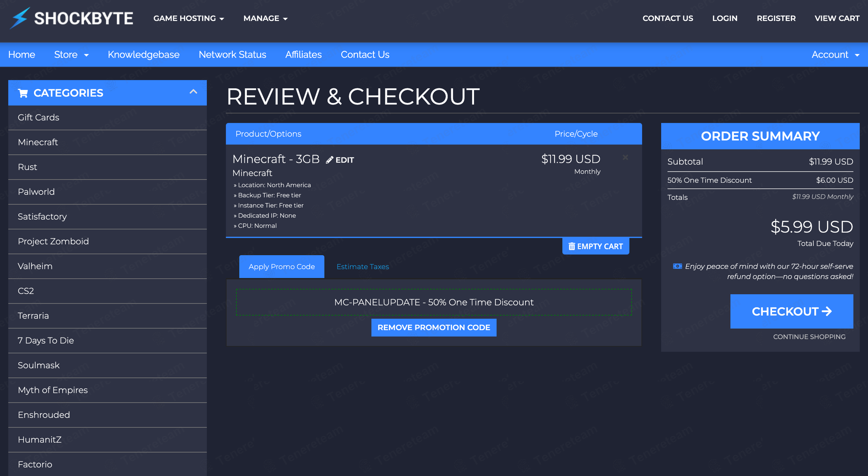Image resolution: width=868 pixels, height=476 pixels.
Task: Remove Minecraft 3GB item with X icon
Action: pos(625,157)
